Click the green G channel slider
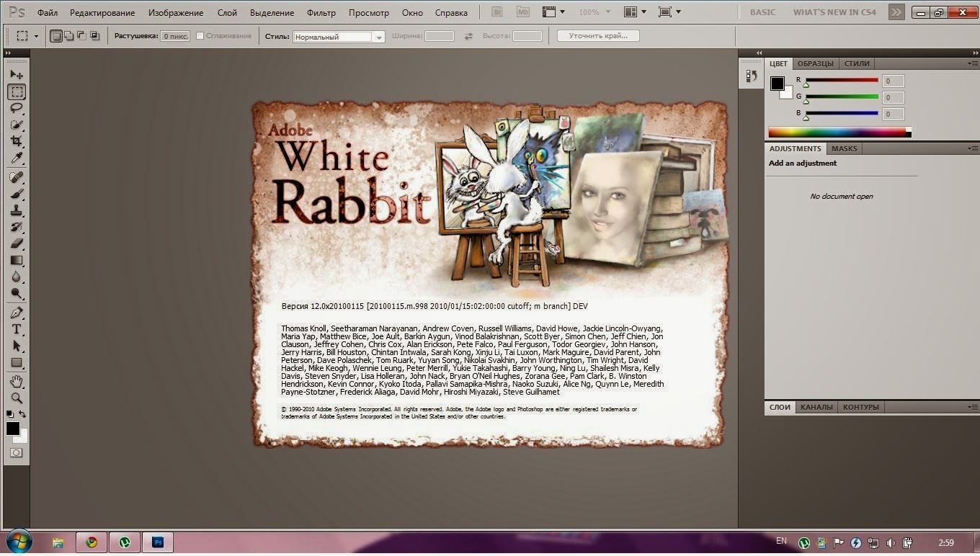The height and width of the screenshot is (556, 980). (x=842, y=97)
